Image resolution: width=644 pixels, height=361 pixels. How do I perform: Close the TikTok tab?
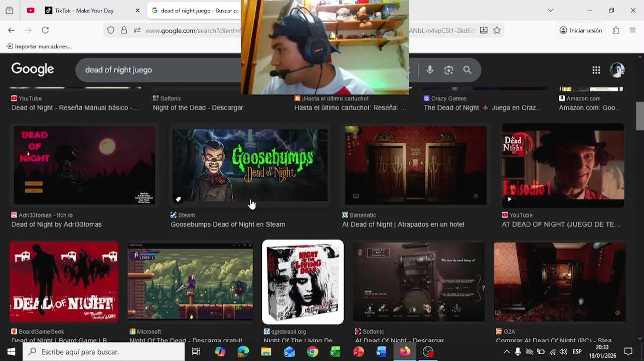[137, 11]
